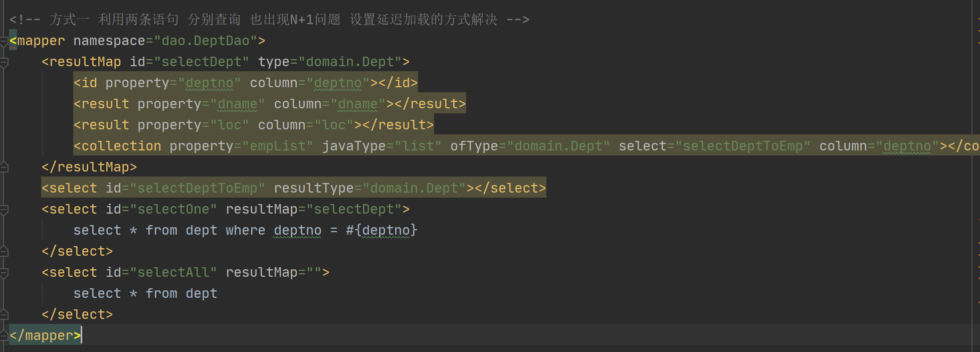The image size is (980, 352).
Task: Click the XML comment line at top
Action: click(269, 20)
